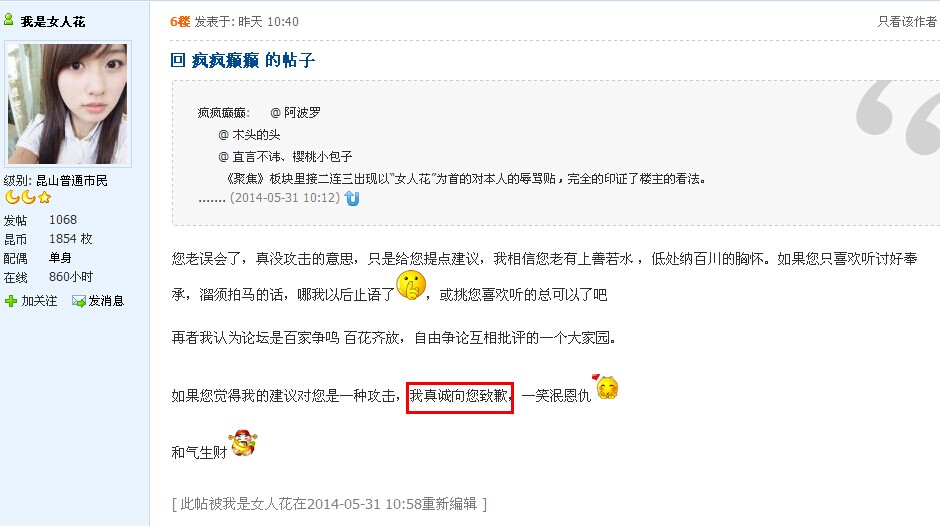Open the 回 疯疯癫癫 的帖子 heading
The height and width of the screenshot is (526, 940).
click(x=243, y=60)
